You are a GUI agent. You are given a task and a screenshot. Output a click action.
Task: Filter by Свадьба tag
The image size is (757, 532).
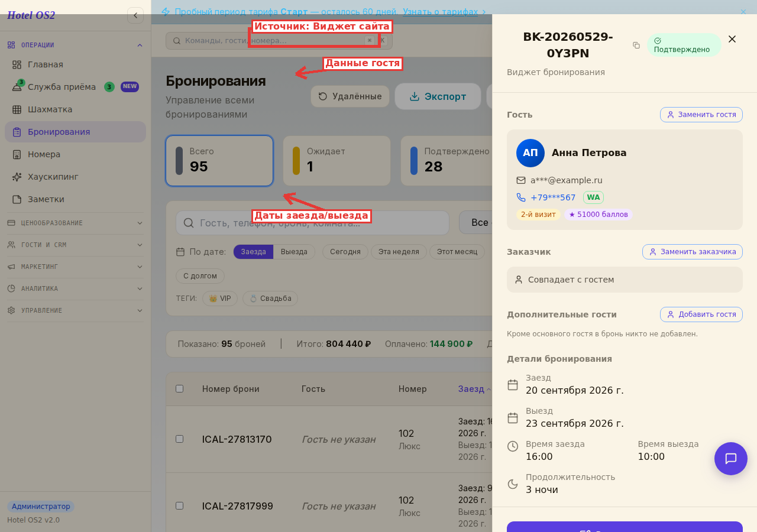tap(270, 299)
